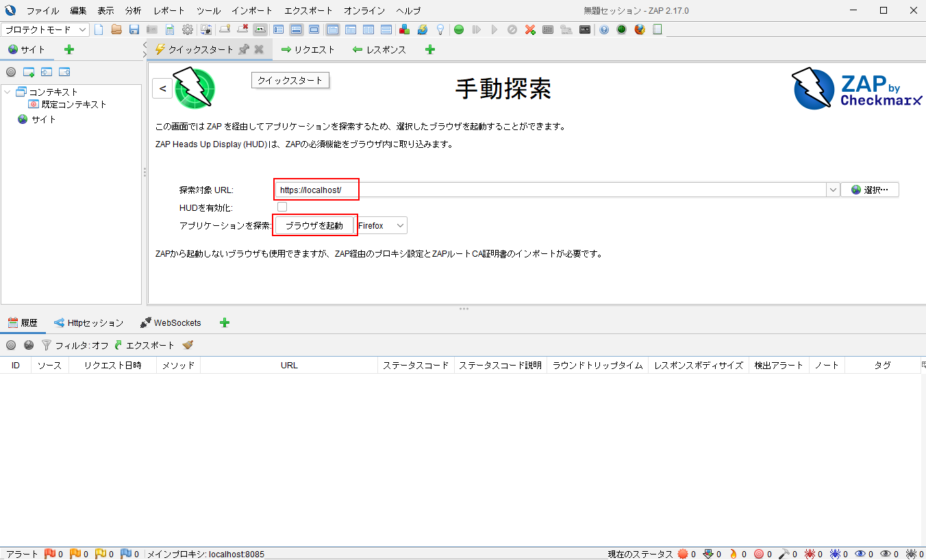Image resolution: width=926 pixels, height=560 pixels.
Task: Click the Step break control icon
Action: [477, 29]
